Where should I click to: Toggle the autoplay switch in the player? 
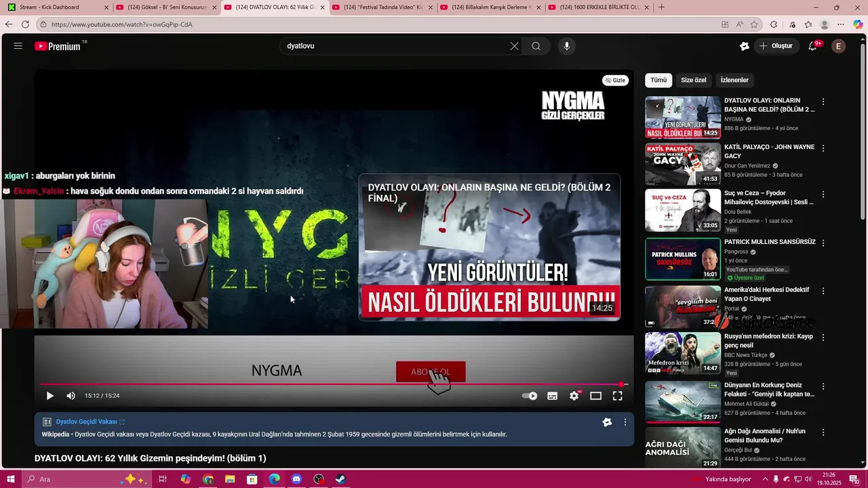click(530, 396)
